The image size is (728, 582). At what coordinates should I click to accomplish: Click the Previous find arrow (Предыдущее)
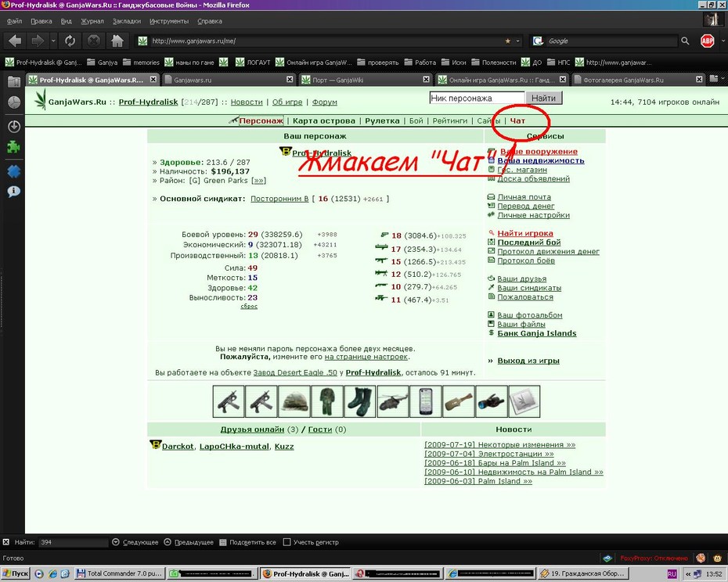pos(189,542)
